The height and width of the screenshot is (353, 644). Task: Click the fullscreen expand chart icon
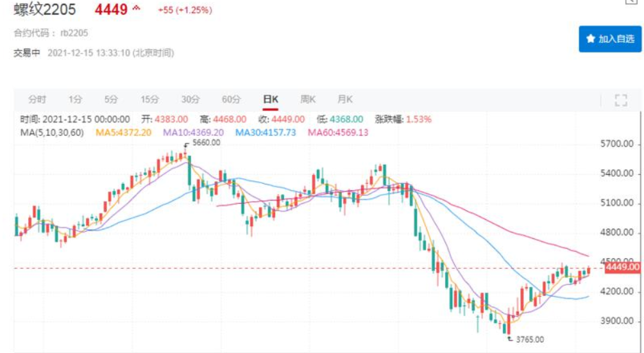(x=620, y=99)
